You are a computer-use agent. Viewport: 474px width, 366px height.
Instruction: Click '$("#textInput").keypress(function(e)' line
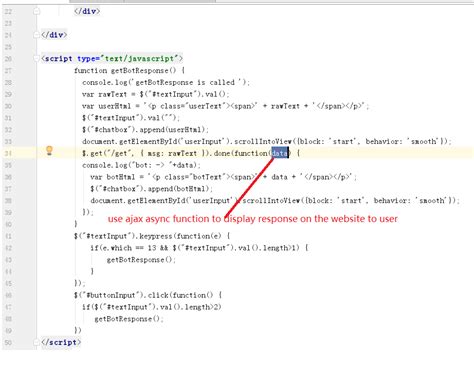(152, 236)
